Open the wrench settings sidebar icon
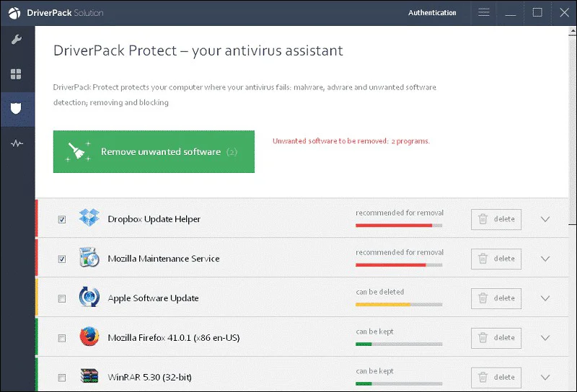577x392 pixels. (17, 40)
